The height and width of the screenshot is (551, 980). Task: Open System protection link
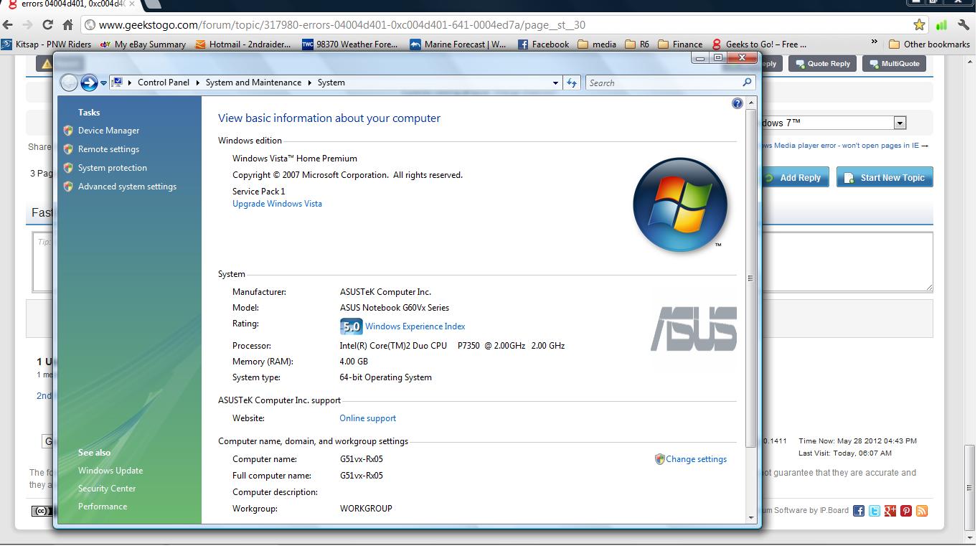(112, 168)
